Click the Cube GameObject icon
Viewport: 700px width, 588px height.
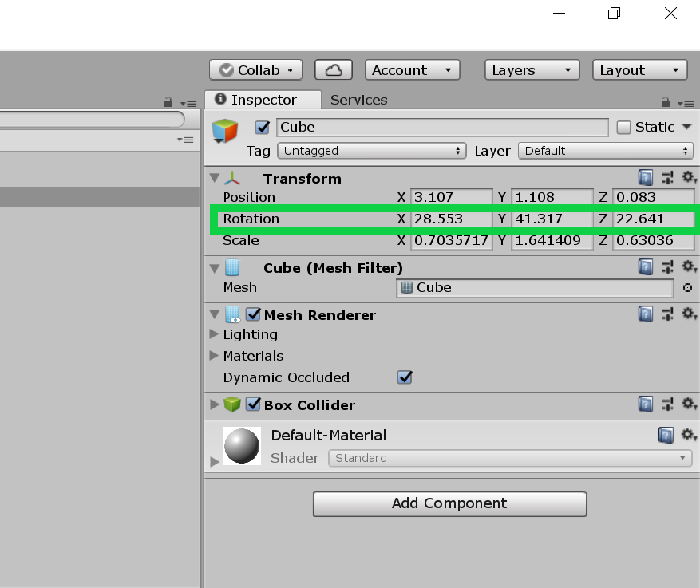[x=225, y=132]
